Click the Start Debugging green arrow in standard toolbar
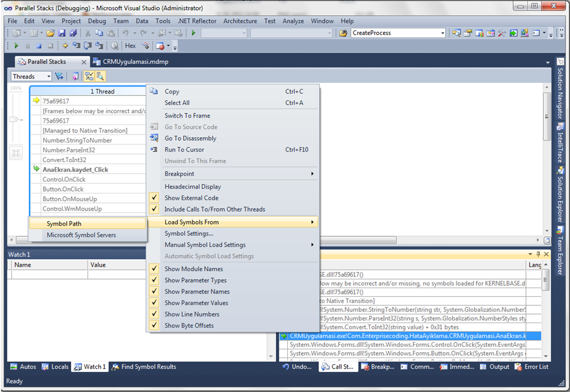Screen dimensions: 570x392 coord(193,33)
